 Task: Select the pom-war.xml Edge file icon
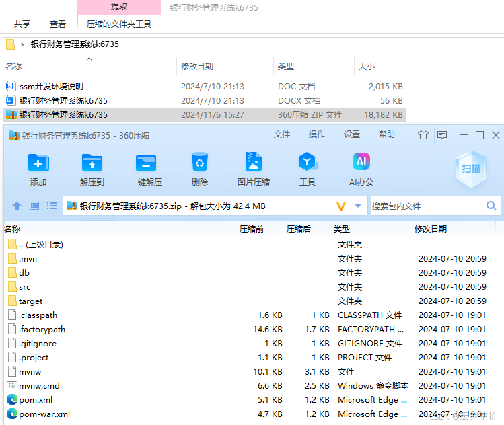[12, 414]
